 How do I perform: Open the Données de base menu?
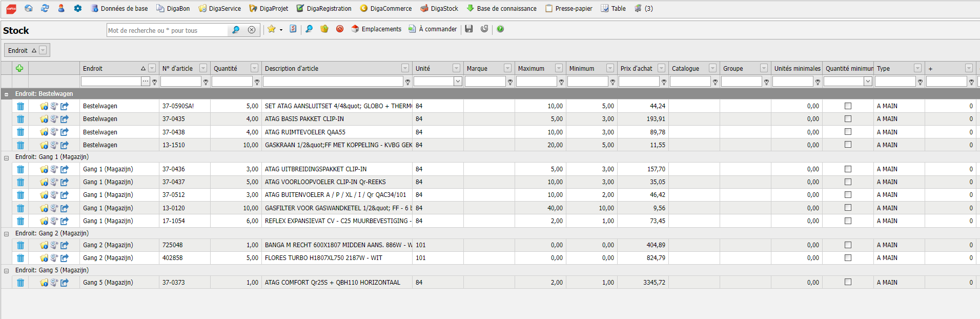[119, 8]
